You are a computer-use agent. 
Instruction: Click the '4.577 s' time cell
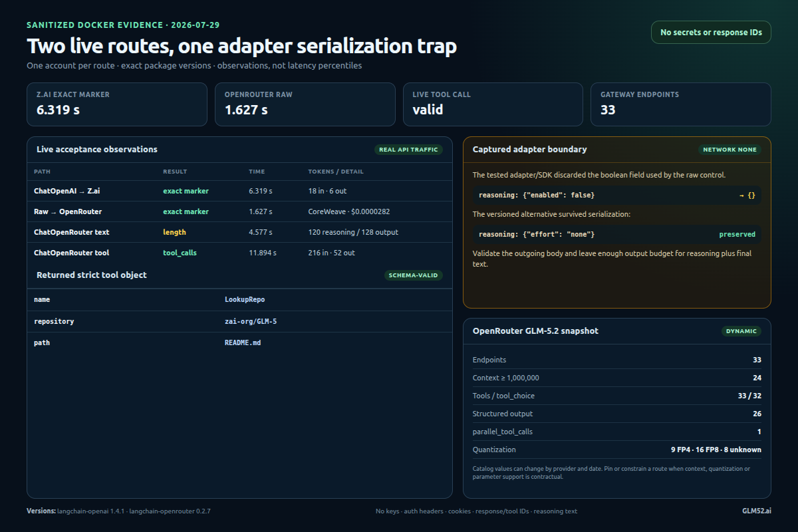[x=261, y=232]
